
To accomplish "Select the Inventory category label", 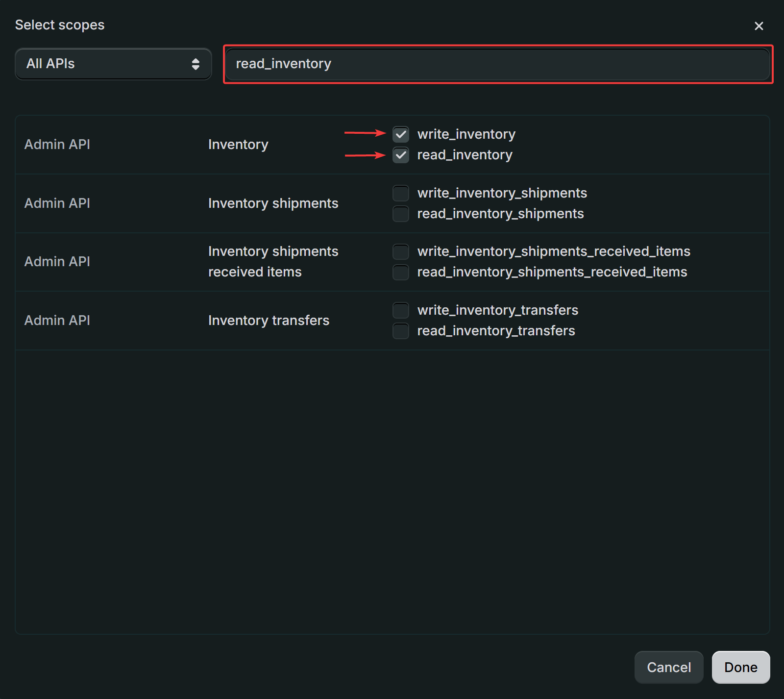I will (x=238, y=145).
